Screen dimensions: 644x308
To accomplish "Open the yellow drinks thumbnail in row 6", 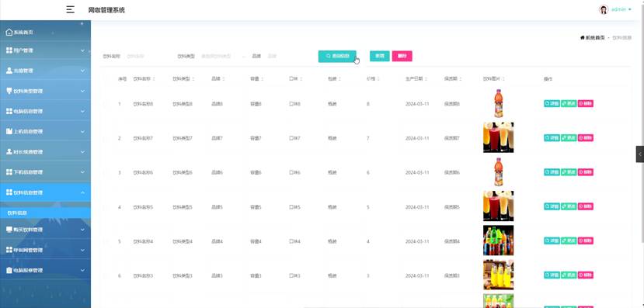I will point(498,275).
